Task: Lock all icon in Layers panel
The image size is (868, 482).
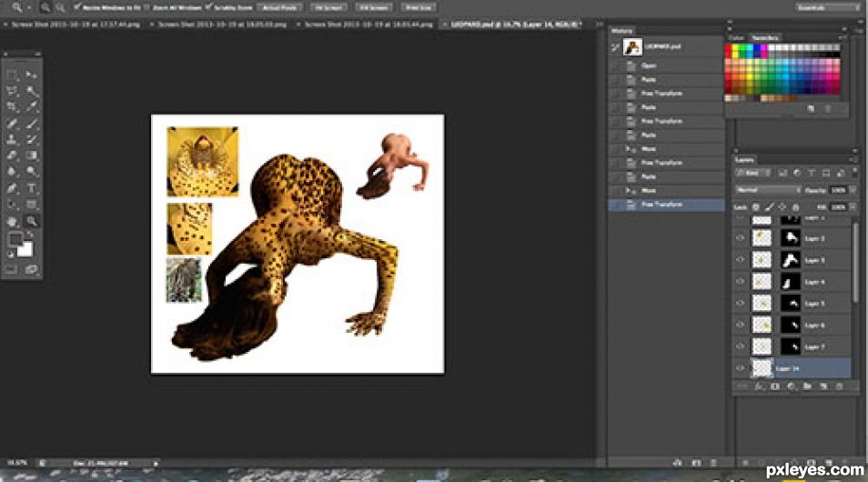Action: (x=795, y=207)
